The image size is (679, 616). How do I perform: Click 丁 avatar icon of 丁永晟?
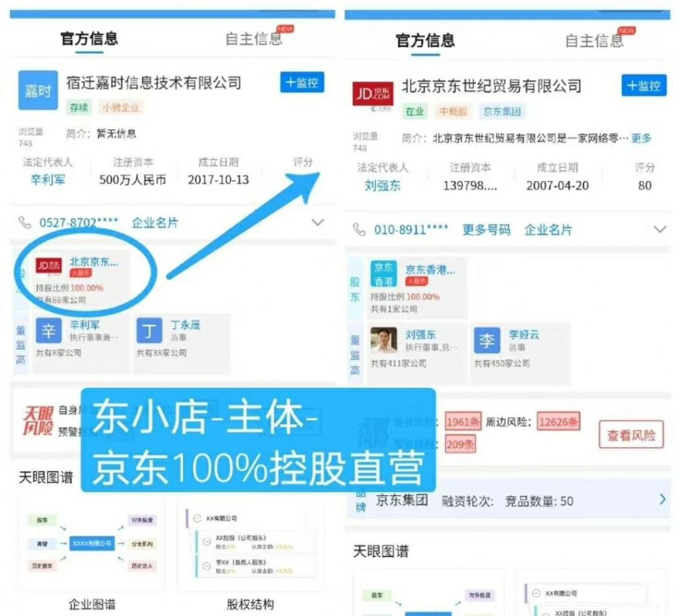click(x=149, y=331)
